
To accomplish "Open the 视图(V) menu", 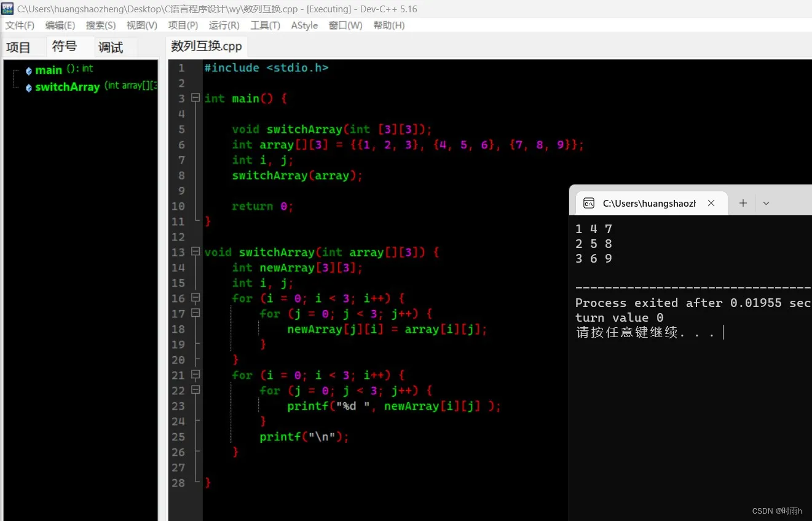I will pyautogui.click(x=141, y=25).
